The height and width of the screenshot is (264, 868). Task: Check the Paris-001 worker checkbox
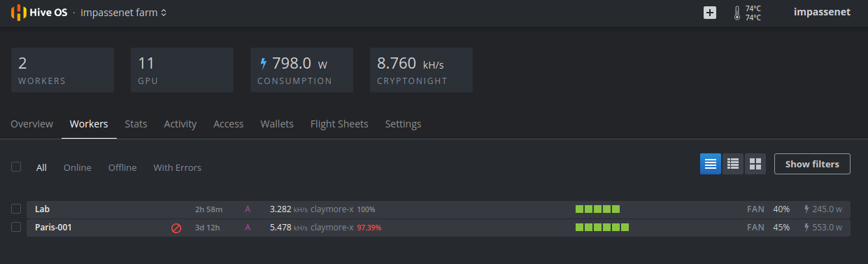16,227
